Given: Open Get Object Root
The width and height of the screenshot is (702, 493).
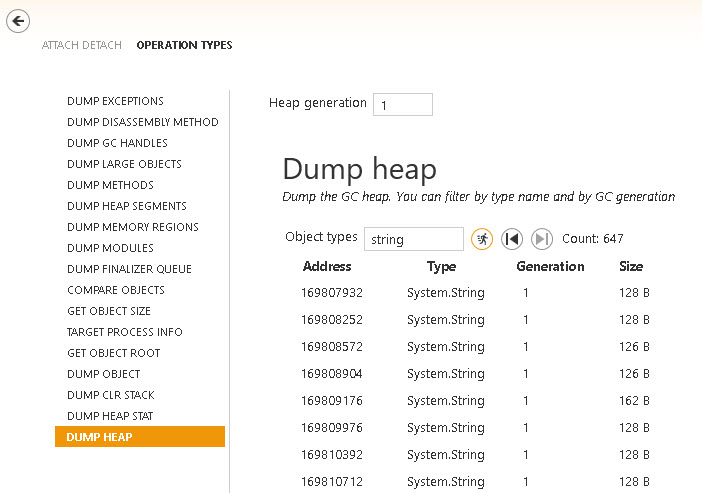Looking at the screenshot, I should 114,353.
